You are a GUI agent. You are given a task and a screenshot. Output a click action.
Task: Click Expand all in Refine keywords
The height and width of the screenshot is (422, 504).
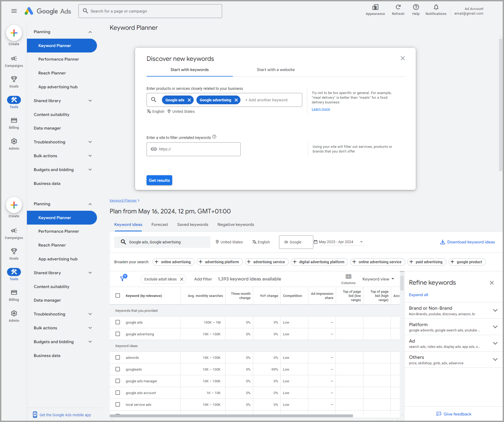[418, 295]
